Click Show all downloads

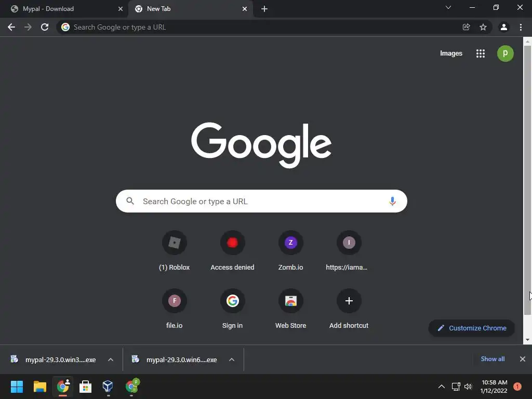click(x=493, y=359)
